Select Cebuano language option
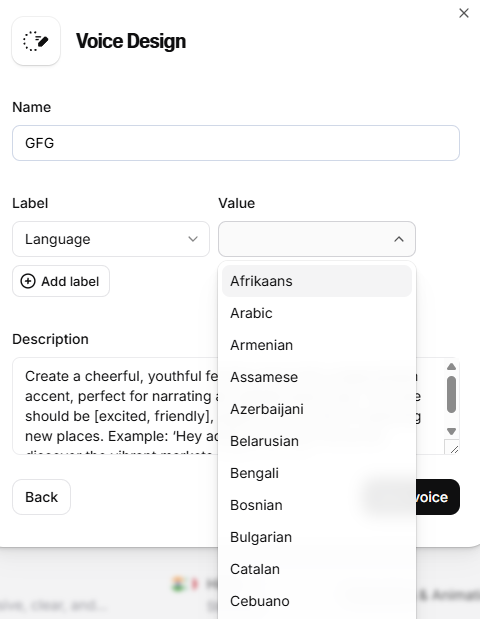The image size is (480, 619). (x=317, y=601)
